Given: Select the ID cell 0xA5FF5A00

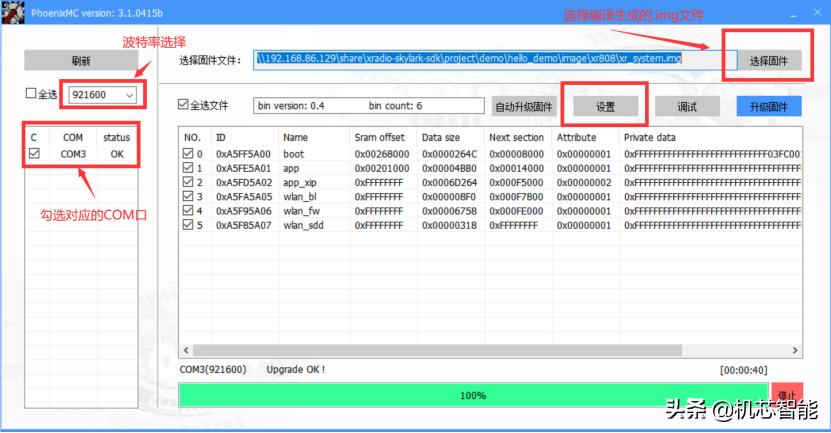Looking at the screenshot, I should pyautogui.click(x=244, y=154).
